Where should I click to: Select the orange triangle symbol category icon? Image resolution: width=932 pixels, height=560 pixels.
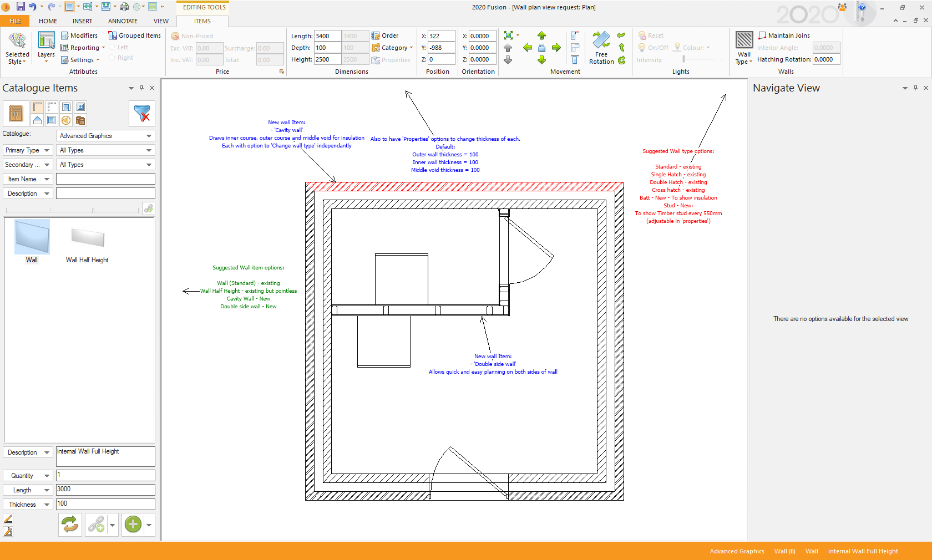tap(66, 120)
